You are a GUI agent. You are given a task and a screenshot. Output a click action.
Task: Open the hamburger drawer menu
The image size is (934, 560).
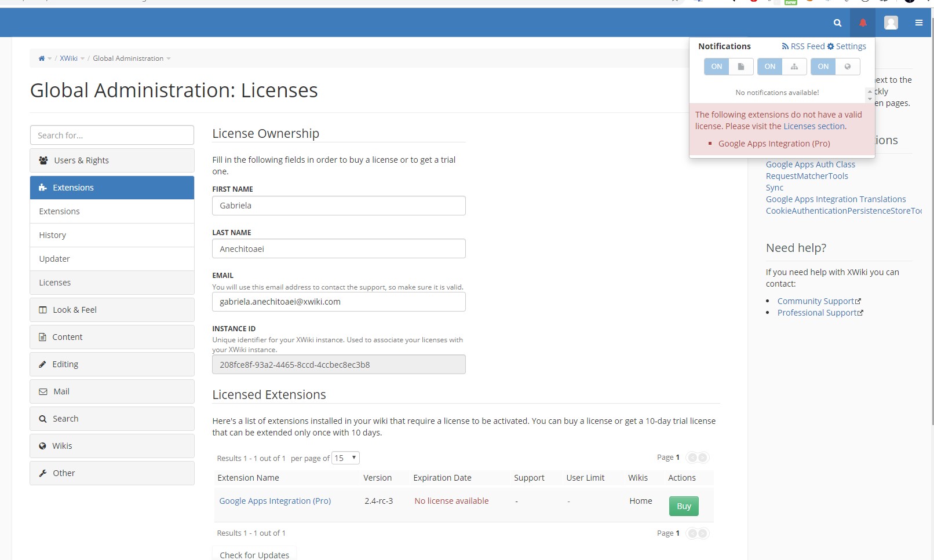point(918,23)
